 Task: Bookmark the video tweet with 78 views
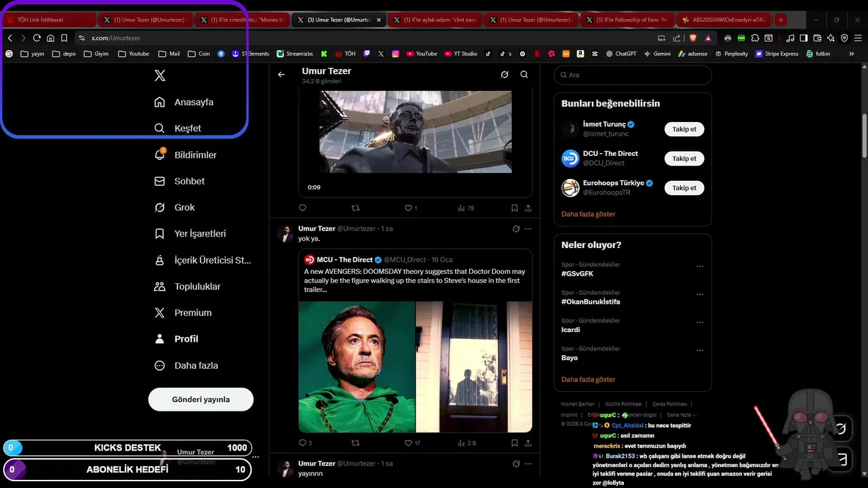click(x=515, y=208)
